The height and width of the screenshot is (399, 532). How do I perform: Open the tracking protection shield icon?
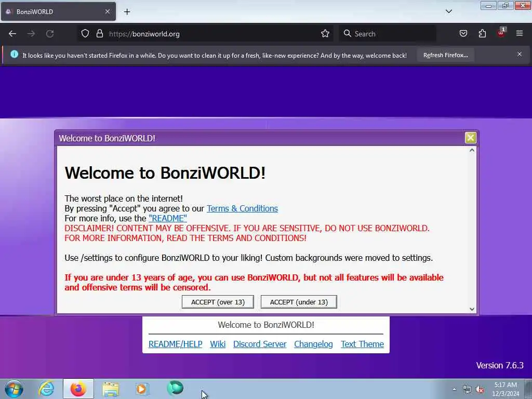click(x=85, y=34)
